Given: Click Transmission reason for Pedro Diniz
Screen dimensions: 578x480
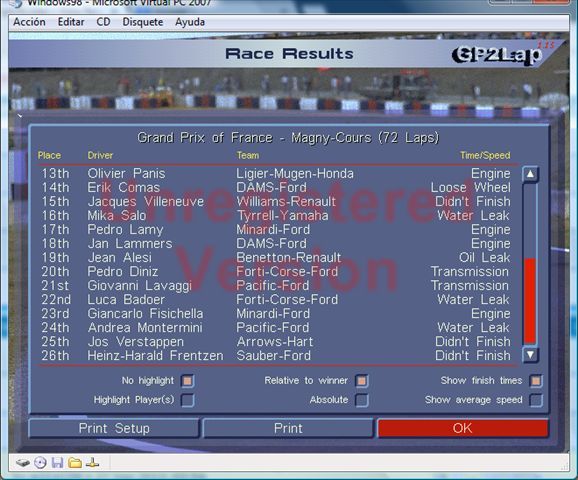Looking at the screenshot, I should point(470,271).
